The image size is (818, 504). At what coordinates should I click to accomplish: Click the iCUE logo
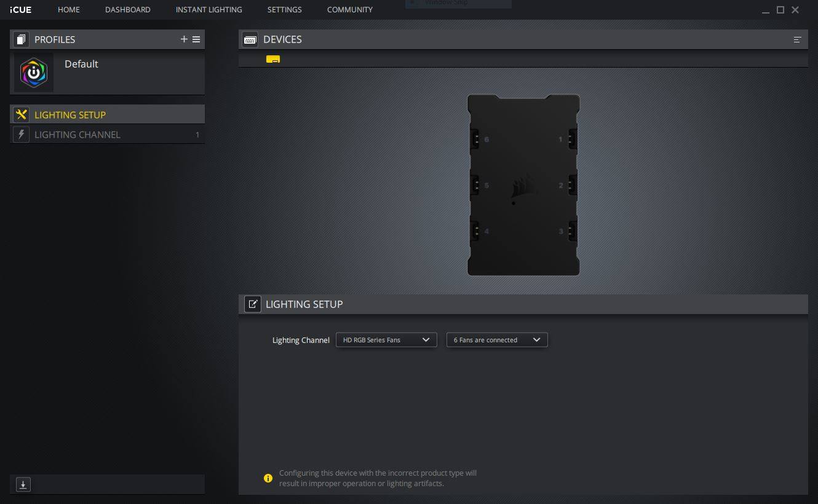pyautogui.click(x=21, y=10)
